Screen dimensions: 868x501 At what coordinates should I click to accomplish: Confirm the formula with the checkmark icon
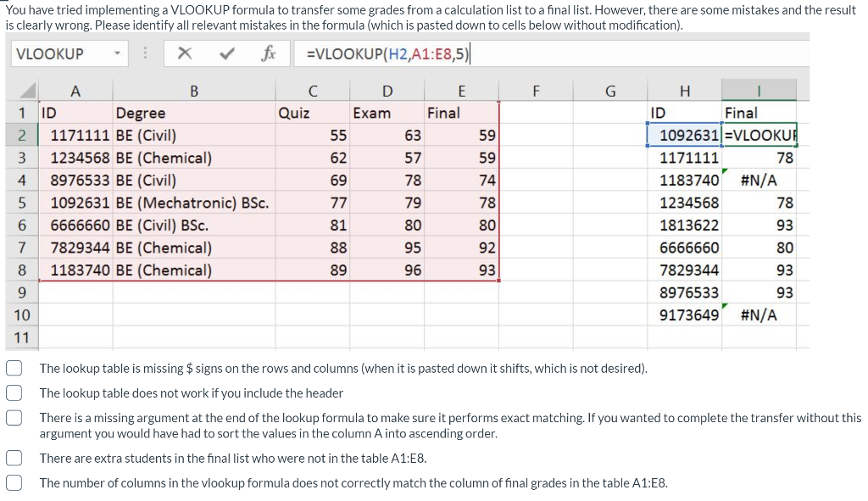[224, 53]
